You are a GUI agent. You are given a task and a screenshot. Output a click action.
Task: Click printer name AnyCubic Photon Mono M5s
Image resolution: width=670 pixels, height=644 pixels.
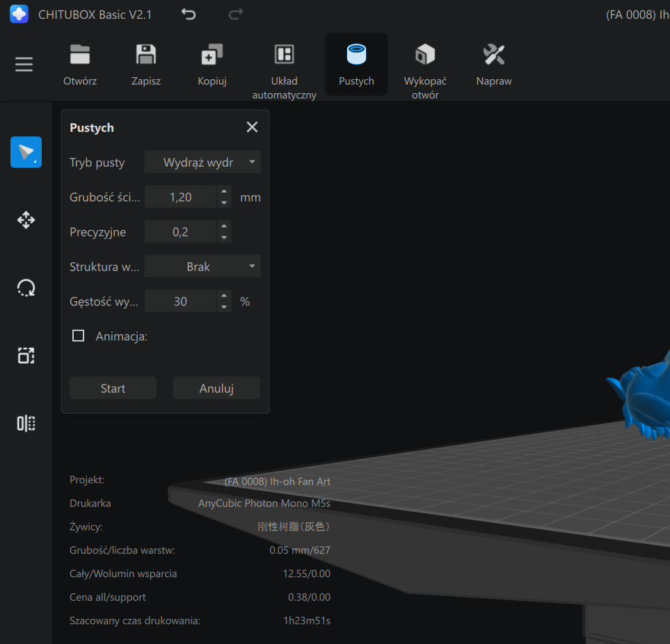pos(264,503)
